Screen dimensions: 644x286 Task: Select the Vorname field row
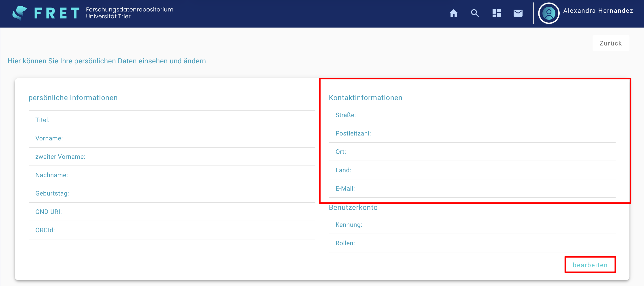[x=172, y=138]
